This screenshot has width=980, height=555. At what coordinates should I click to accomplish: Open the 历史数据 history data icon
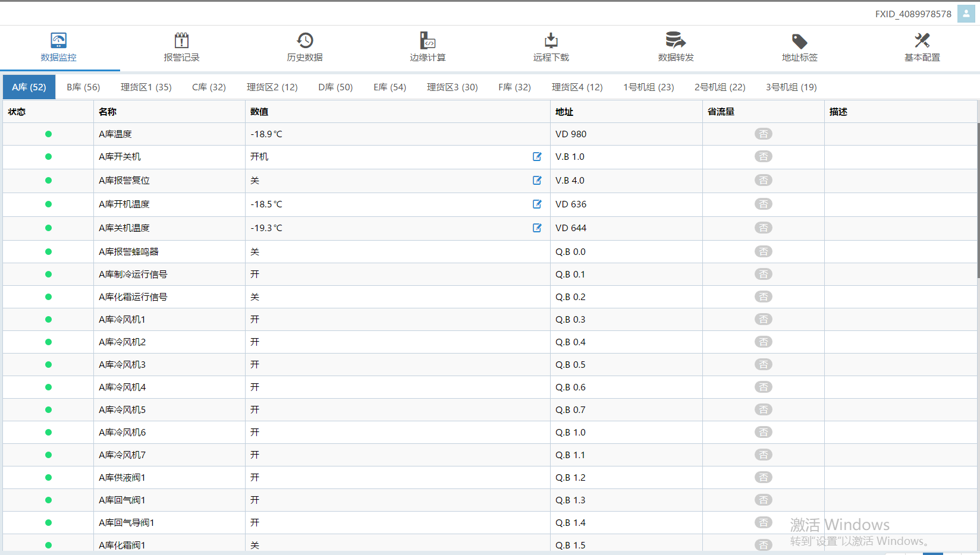click(304, 41)
